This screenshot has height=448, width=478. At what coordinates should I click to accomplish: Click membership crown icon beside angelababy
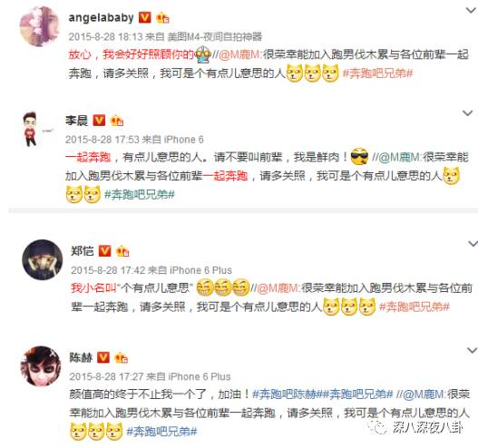pyautogui.click(x=162, y=17)
